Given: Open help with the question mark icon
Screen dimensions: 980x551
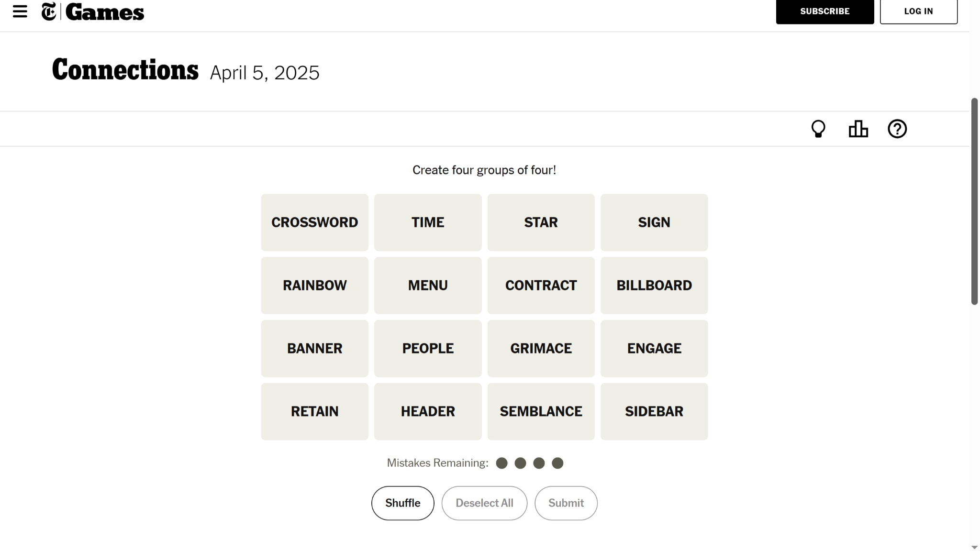Looking at the screenshot, I should point(897,129).
